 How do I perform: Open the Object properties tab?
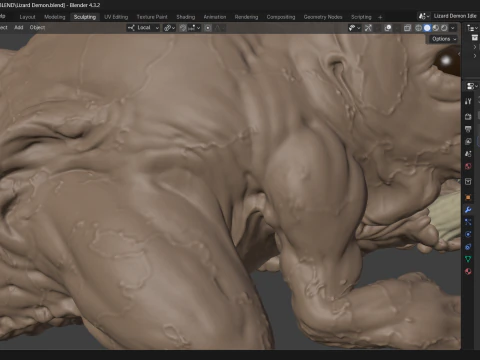point(468,197)
